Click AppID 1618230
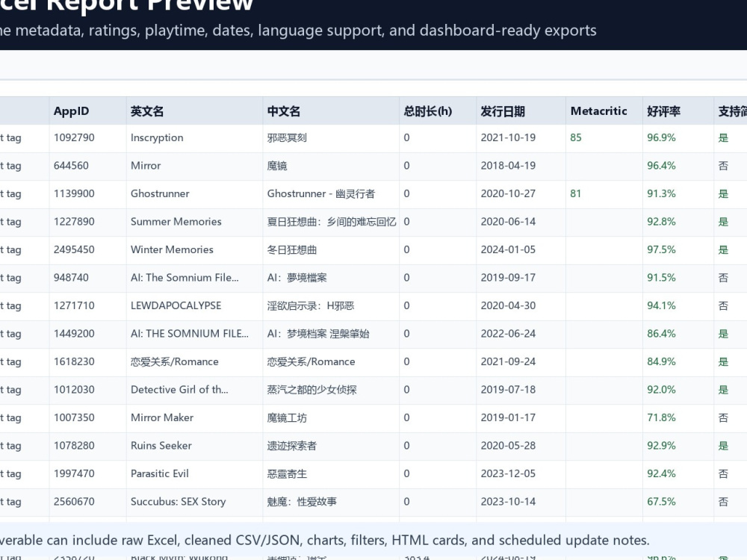 click(74, 361)
